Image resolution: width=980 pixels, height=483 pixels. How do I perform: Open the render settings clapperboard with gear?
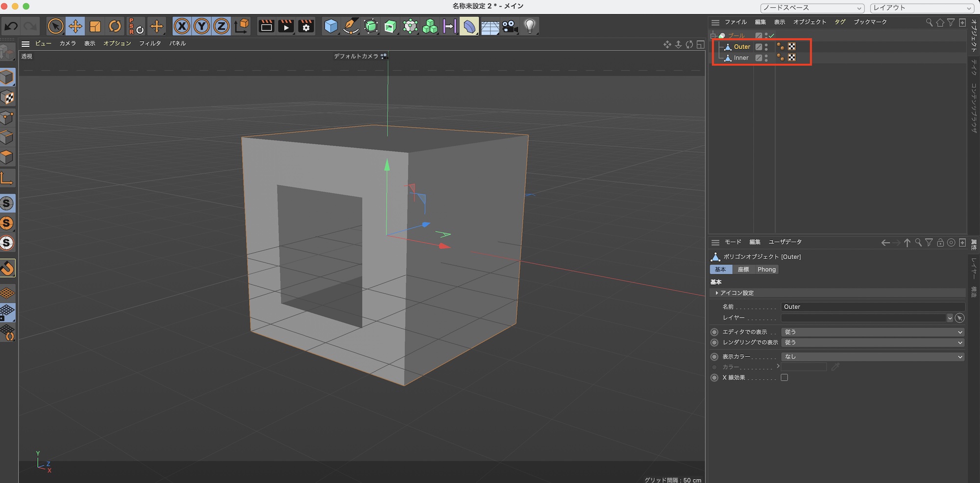coord(306,26)
